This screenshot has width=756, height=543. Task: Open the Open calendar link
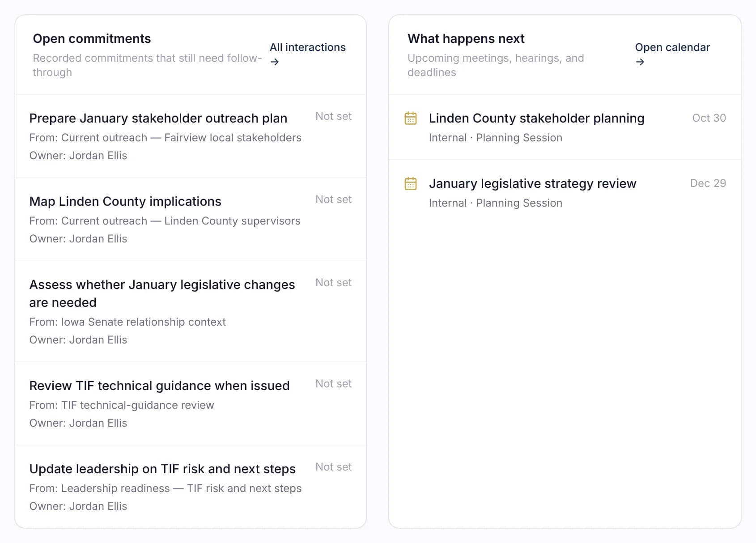point(672,54)
